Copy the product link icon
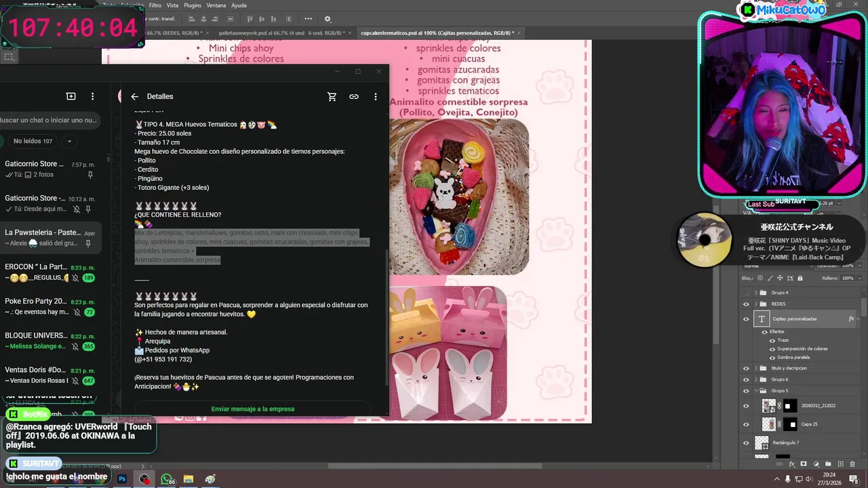The height and width of the screenshot is (488, 868). coord(354,97)
